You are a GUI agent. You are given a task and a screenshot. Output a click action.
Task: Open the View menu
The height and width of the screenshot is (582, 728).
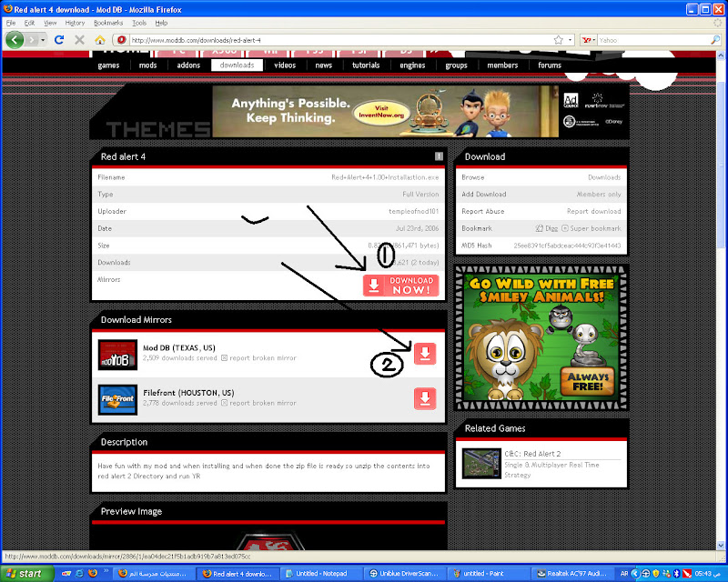click(x=50, y=23)
